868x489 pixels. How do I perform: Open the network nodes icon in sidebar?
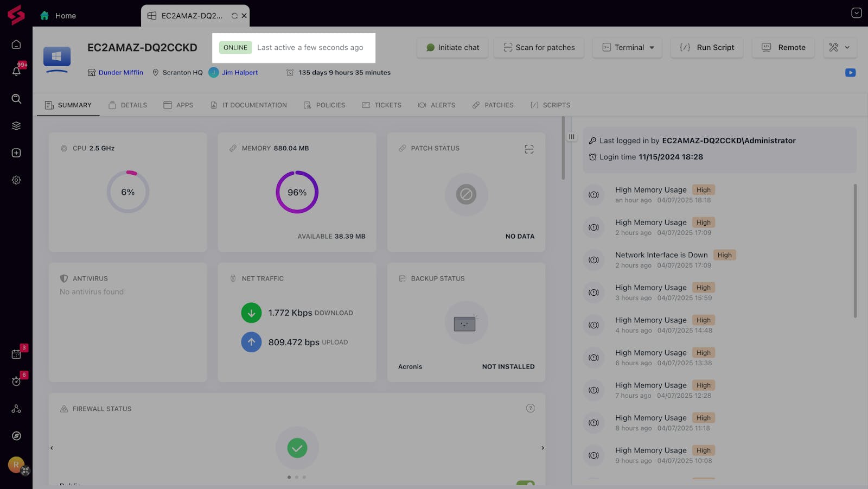[x=16, y=409]
